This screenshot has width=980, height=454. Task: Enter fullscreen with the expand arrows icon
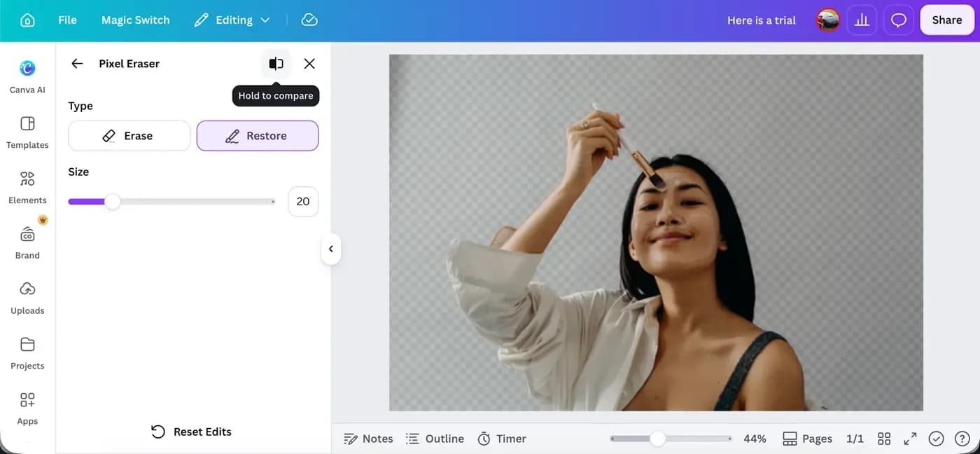point(910,439)
